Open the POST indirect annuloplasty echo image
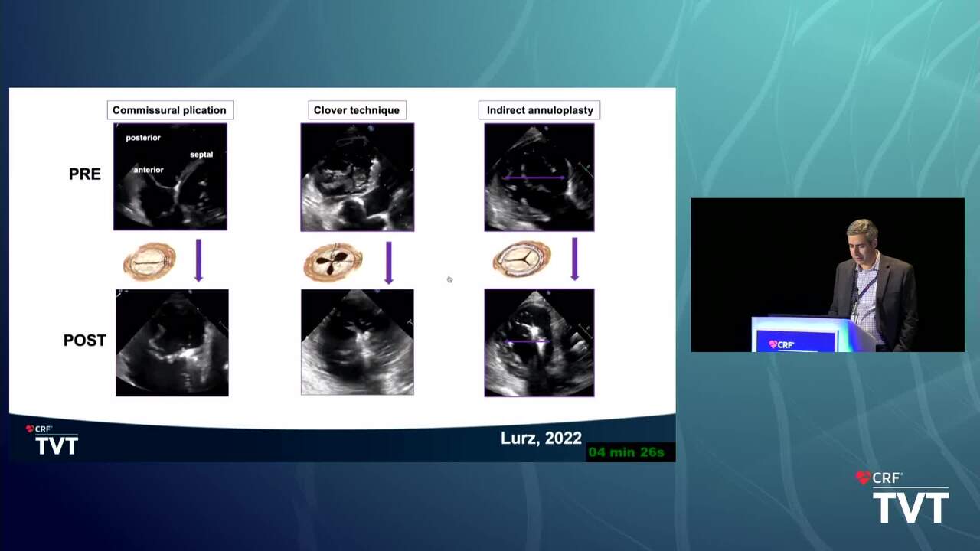Screen dimensions: 980x551 (x=539, y=342)
